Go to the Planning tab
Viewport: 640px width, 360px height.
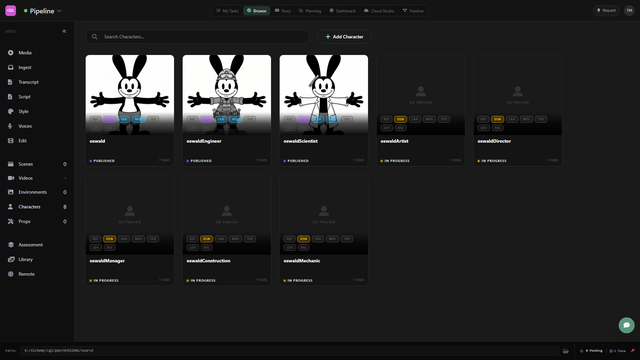[310, 11]
